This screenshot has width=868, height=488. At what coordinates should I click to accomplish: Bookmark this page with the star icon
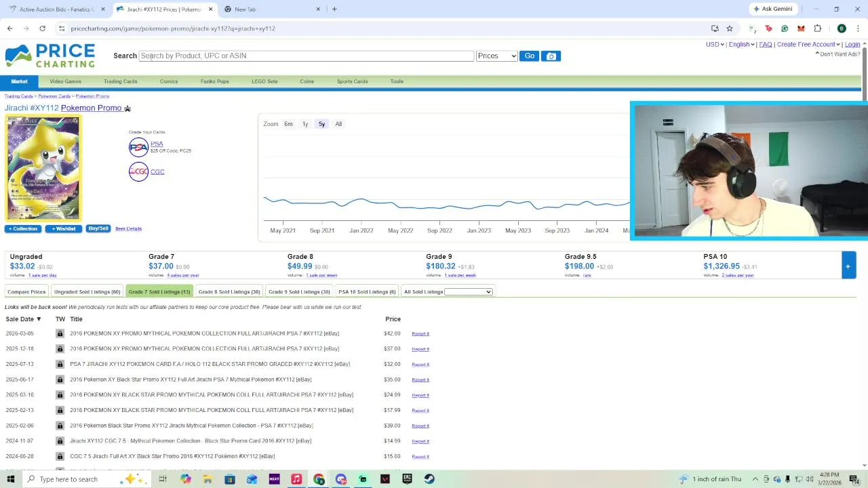(x=730, y=28)
